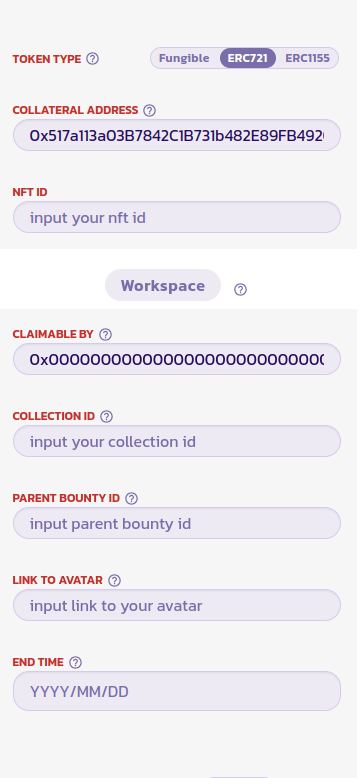Click help icon next to Collection ID
The image size is (360, 778).
tap(107, 416)
